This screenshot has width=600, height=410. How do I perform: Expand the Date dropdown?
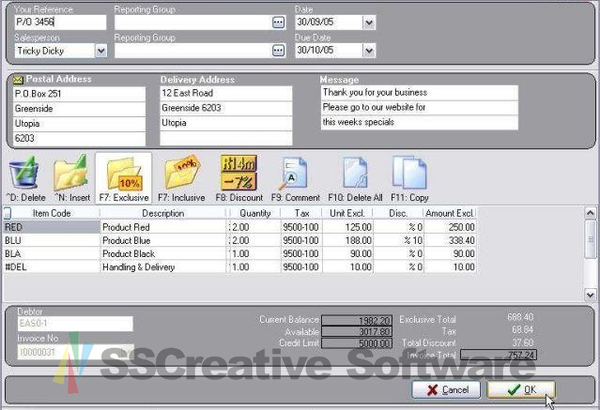[369, 22]
